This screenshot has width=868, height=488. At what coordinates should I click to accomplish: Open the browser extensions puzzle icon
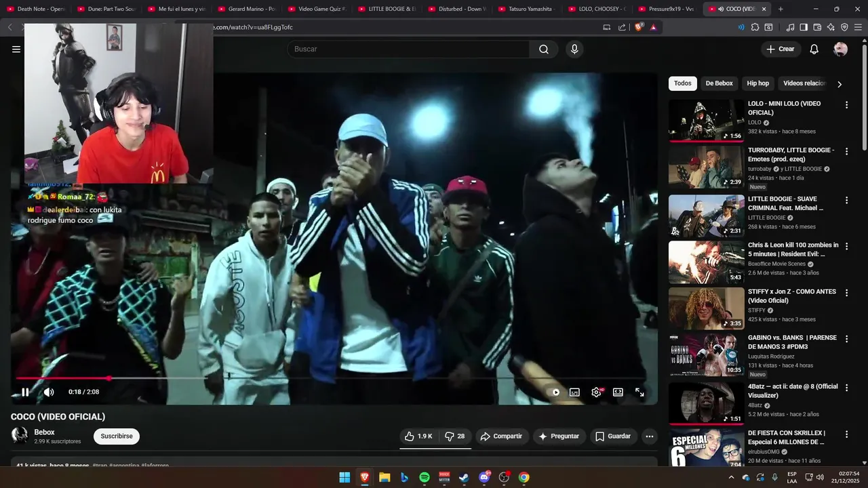(x=755, y=27)
